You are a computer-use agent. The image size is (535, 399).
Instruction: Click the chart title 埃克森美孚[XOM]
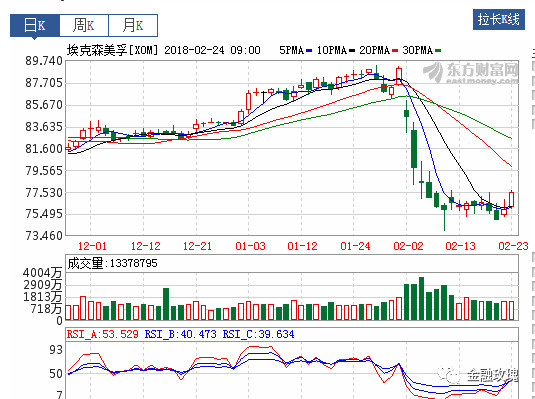[x=113, y=50]
